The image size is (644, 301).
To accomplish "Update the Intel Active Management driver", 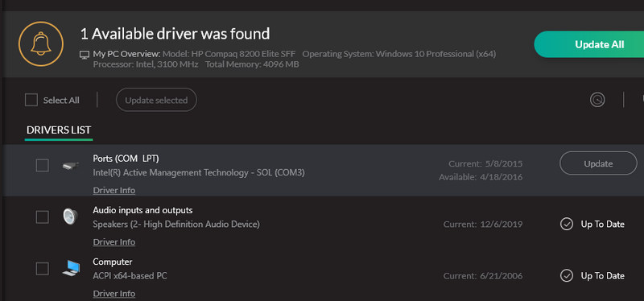I will [x=598, y=163].
